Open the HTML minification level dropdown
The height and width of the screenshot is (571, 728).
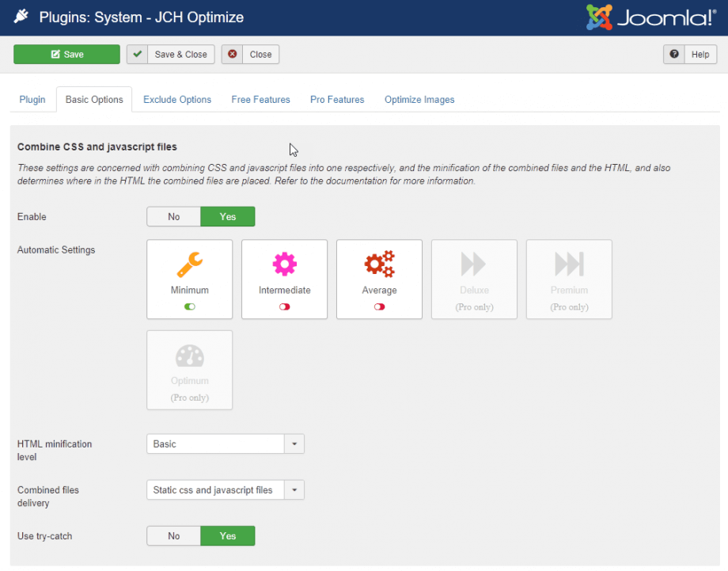294,443
